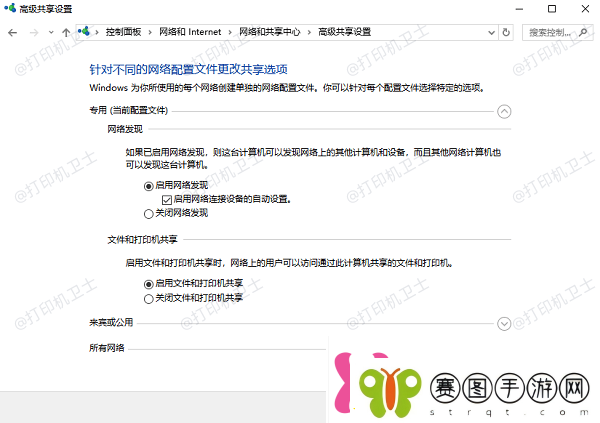Viewport: 600px width, 423px height.
Task: Click the window title bar app icon
Action: 10,8
